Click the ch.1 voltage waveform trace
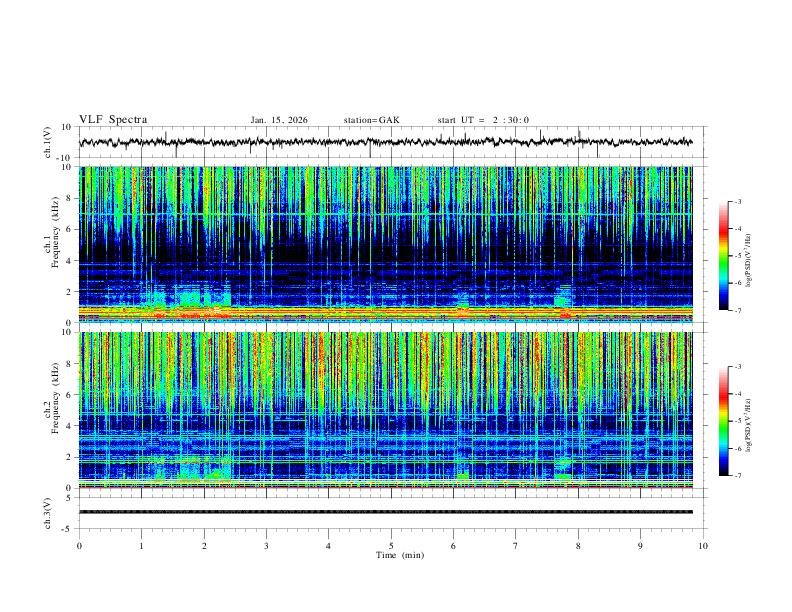Image resolution: width=792 pixels, height=612 pixels. tap(385, 142)
